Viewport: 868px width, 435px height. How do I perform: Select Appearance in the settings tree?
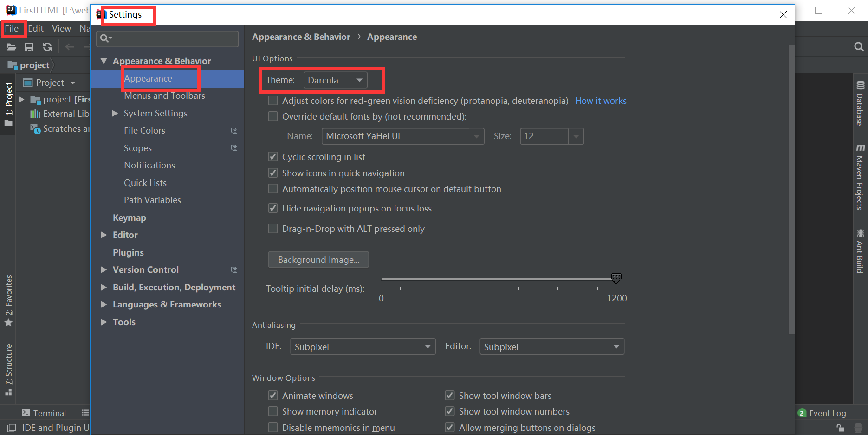click(x=148, y=78)
